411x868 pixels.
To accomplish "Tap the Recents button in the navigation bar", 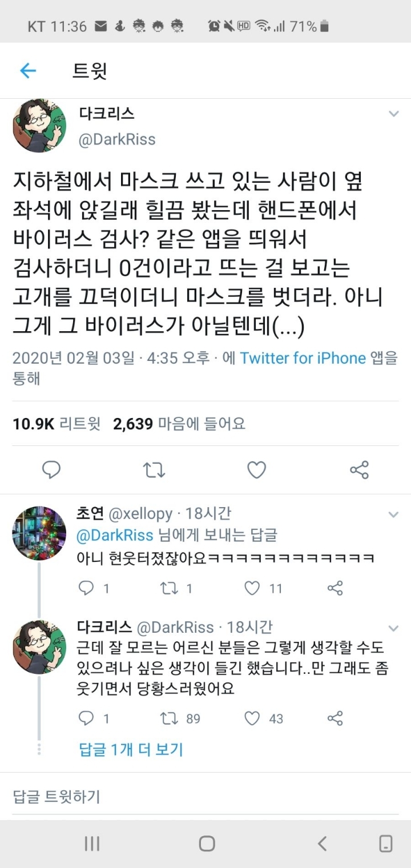I will coord(92,842).
